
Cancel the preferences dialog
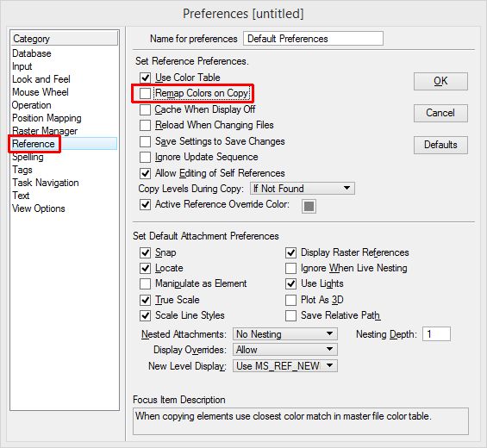[x=440, y=113]
